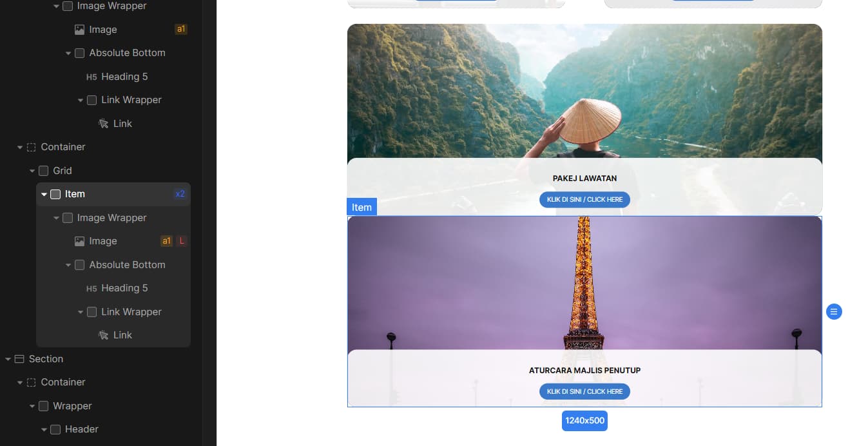Screen dimensions: 868x446
Task: Click the Header element box icon
Action: pos(55,429)
